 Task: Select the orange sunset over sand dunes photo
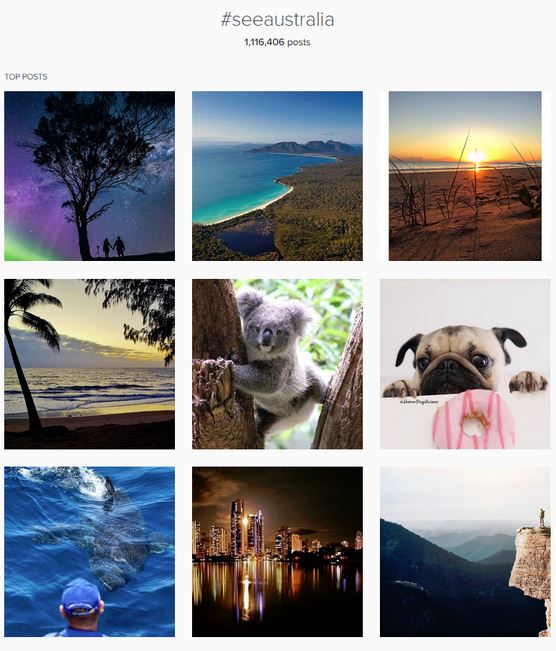click(465, 176)
